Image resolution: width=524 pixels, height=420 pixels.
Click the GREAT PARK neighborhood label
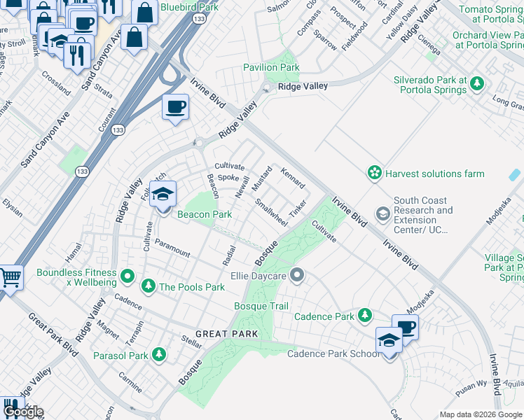227,334
